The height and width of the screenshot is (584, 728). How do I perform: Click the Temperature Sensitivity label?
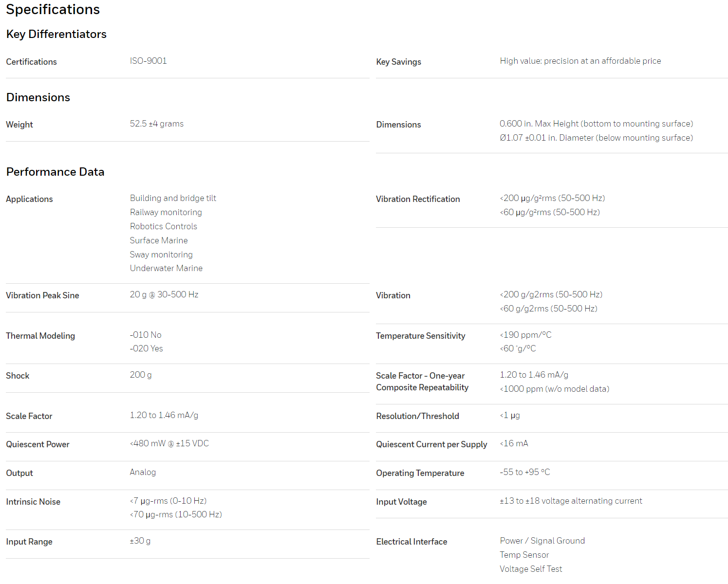click(420, 336)
